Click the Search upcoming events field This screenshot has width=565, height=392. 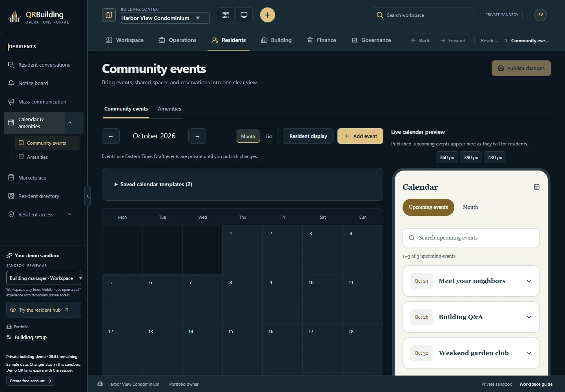click(471, 238)
